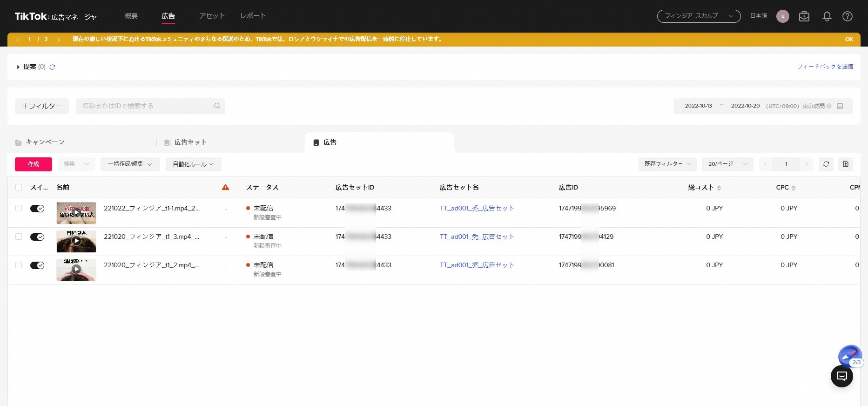Screen dimensions: 868x406
Task: Open the 一括作成/編集 dropdown
Action: click(x=130, y=164)
